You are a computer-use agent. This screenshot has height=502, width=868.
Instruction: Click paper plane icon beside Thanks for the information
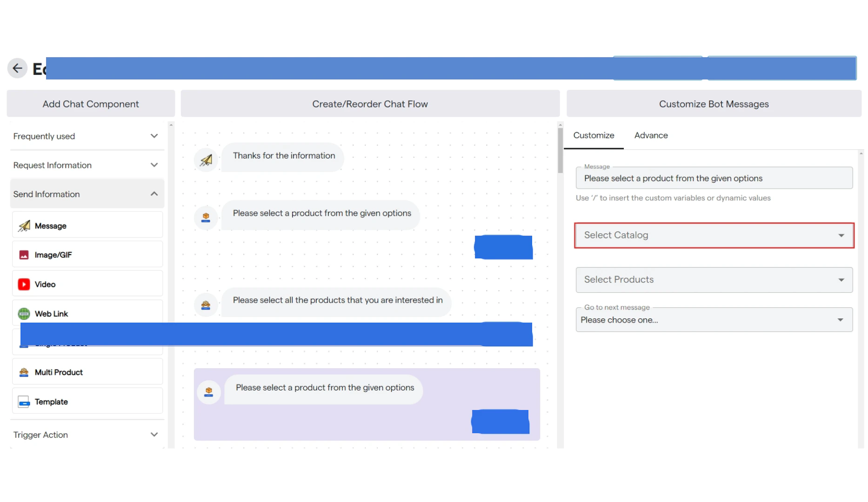(x=206, y=160)
